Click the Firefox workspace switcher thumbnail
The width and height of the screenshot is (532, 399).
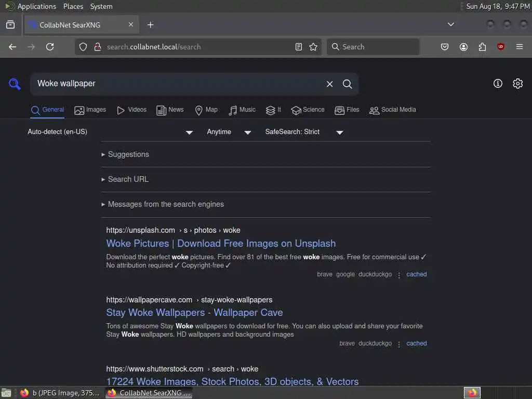[x=472, y=393]
